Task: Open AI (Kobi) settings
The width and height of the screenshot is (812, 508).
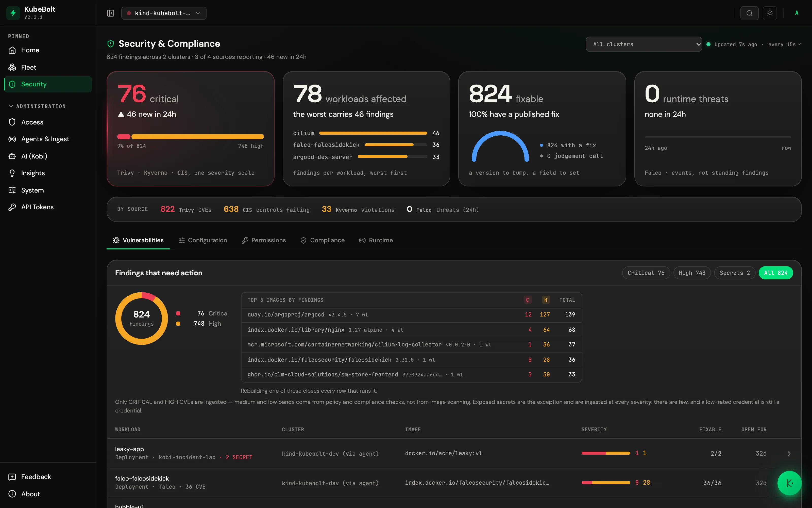Action: pos(48,156)
